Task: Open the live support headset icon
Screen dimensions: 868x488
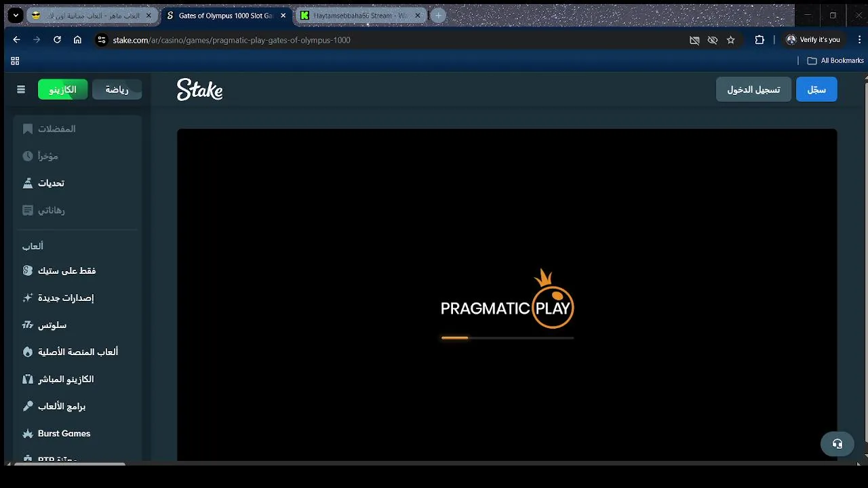Action: [x=837, y=444]
